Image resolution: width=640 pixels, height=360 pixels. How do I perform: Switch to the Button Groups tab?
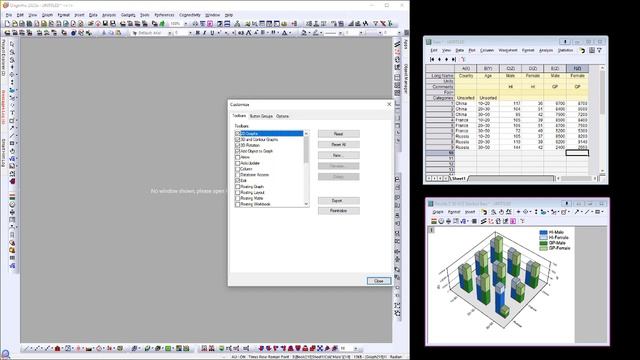pyautogui.click(x=261, y=116)
